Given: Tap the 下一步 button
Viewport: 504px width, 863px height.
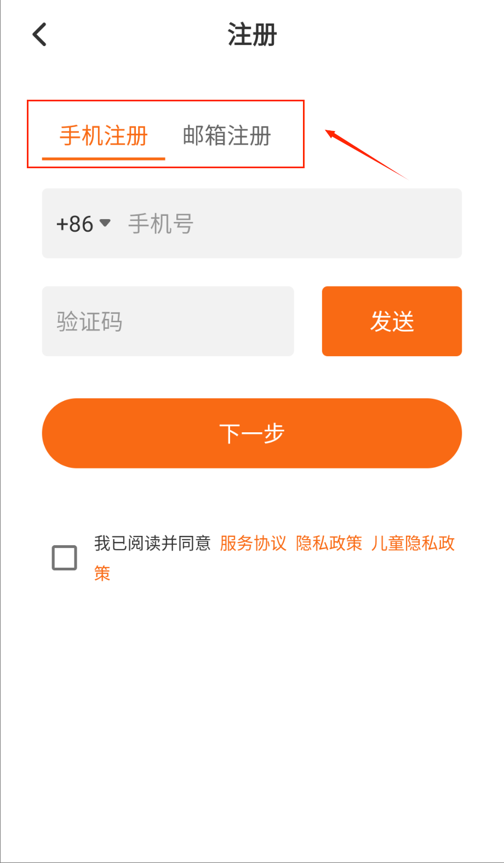Looking at the screenshot, I should (252, 433).
